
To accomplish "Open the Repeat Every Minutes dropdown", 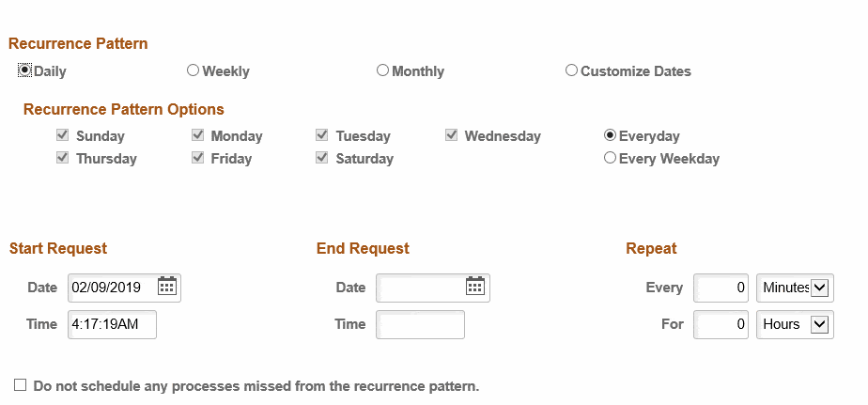I will point(795,288).
